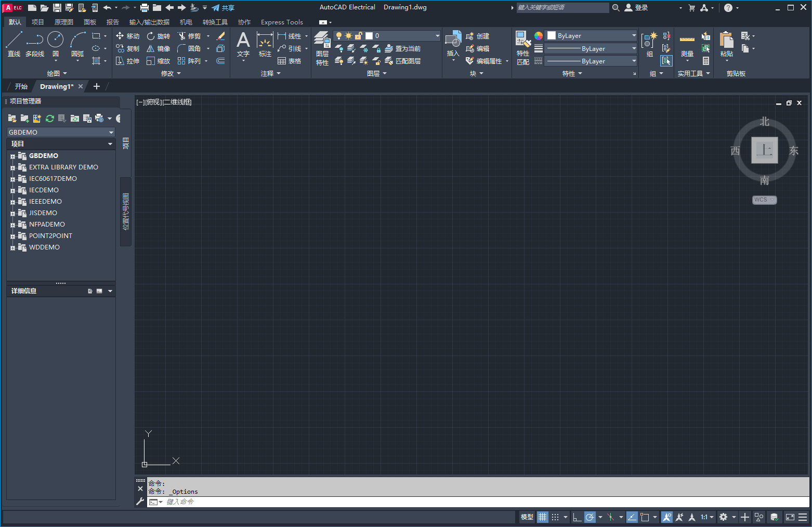Expand the IECDEMO project tree node
The width and height of the screenshot is (812, 527).
(x=14, y=190)
